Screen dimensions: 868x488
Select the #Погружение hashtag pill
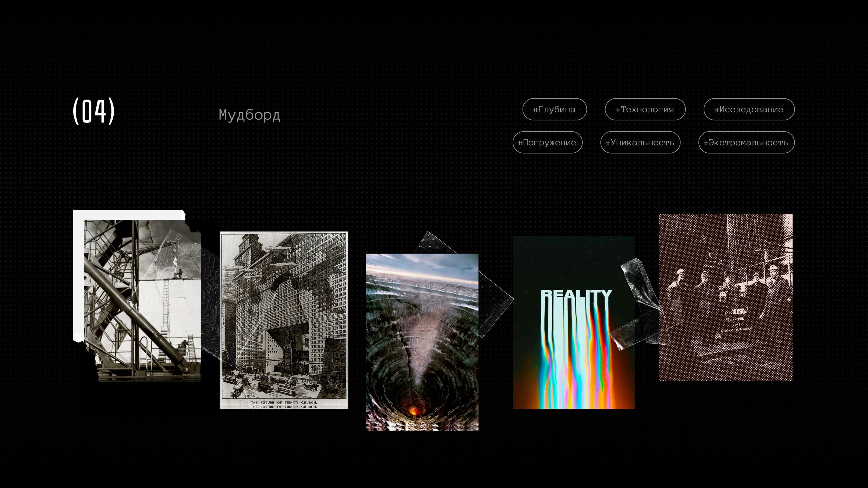(547, 142)
